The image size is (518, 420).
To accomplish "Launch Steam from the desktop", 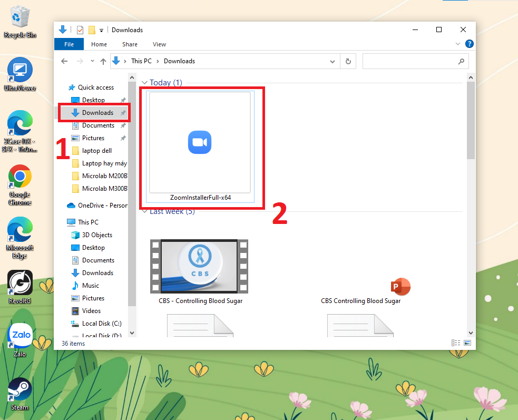I will coord(20,394).
